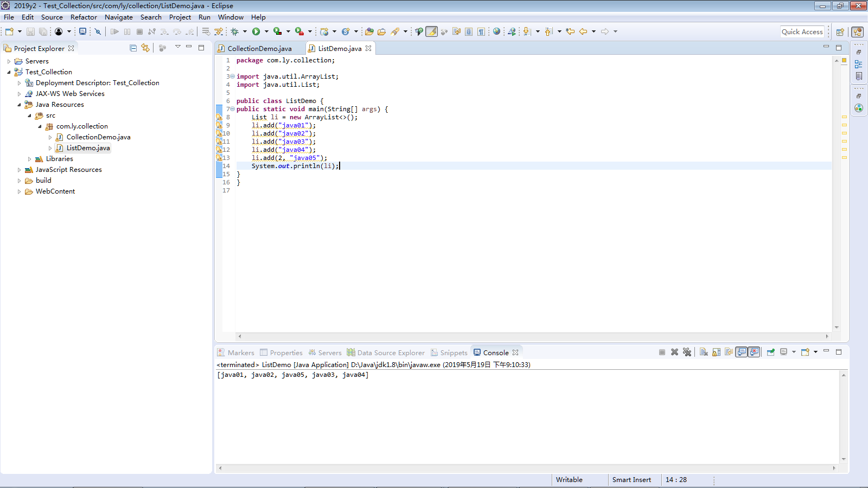Image resolution: width=868 pixels, height=488 pixels.
Task: Click the Smart Insert status bar entry
Action: (631, 480)
